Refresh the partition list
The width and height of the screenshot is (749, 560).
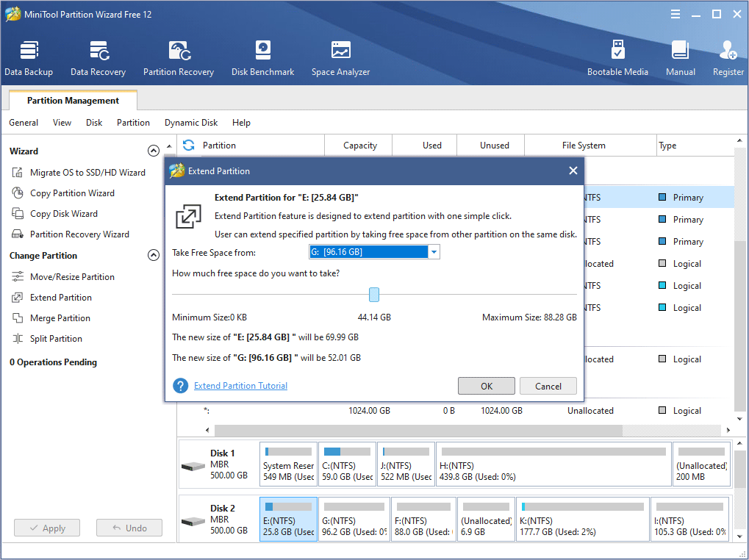coord(189,145)
